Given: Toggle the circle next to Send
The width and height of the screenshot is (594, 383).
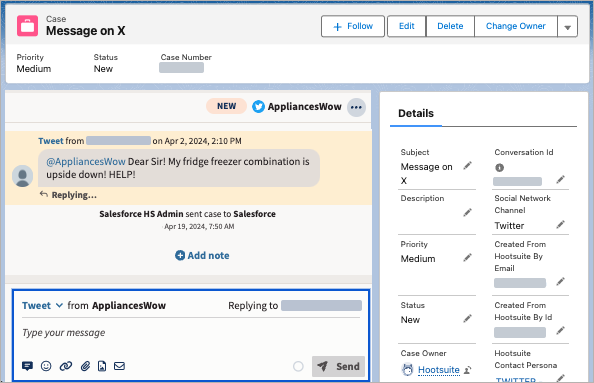Looking at the screenshot, I should point(298,366).
